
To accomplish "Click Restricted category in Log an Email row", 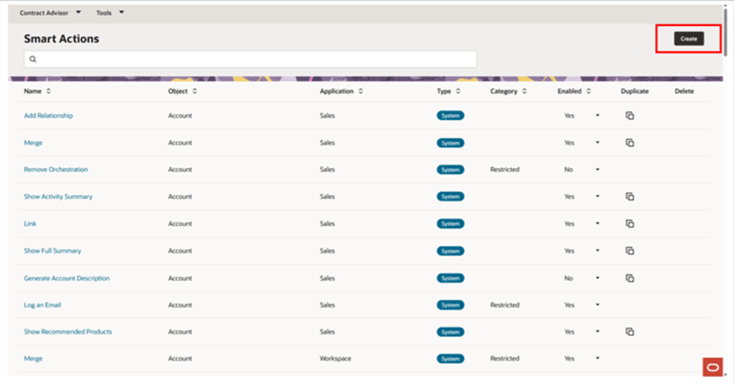I will tap(505, 305).
